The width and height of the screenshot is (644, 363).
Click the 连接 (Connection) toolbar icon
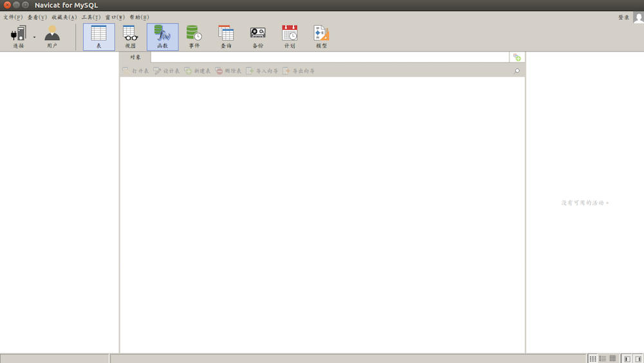click(x=19, y=36)
